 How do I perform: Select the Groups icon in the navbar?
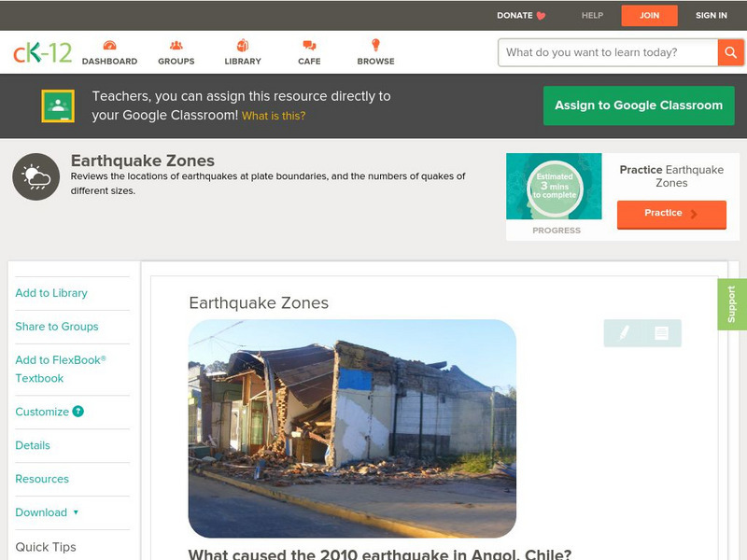tap(176, 44)
